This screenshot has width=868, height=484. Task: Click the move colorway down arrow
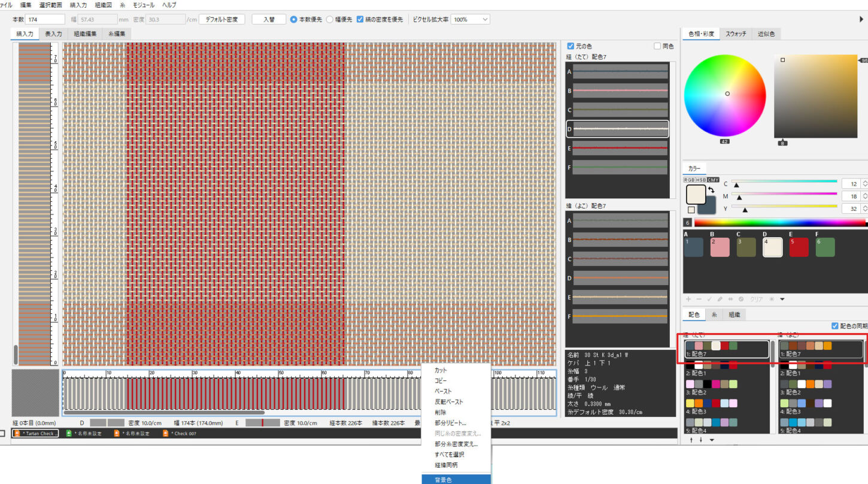click(x=700, y=440)
